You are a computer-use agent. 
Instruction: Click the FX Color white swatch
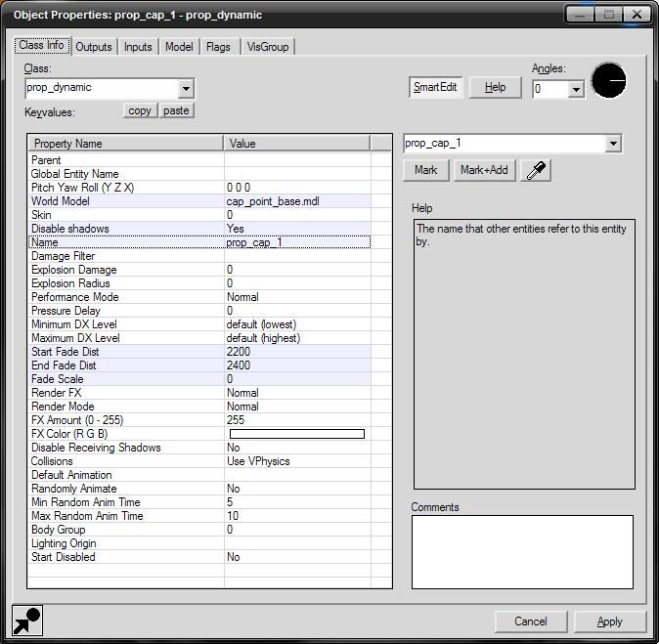coord(296,434)
